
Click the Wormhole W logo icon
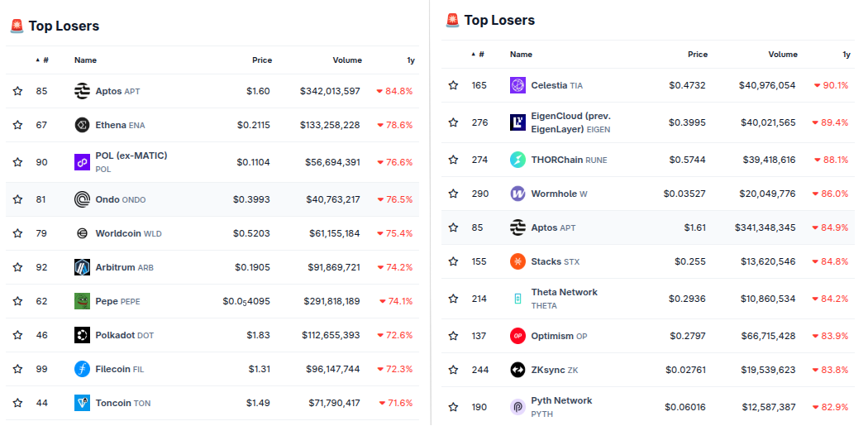(517, 194)
